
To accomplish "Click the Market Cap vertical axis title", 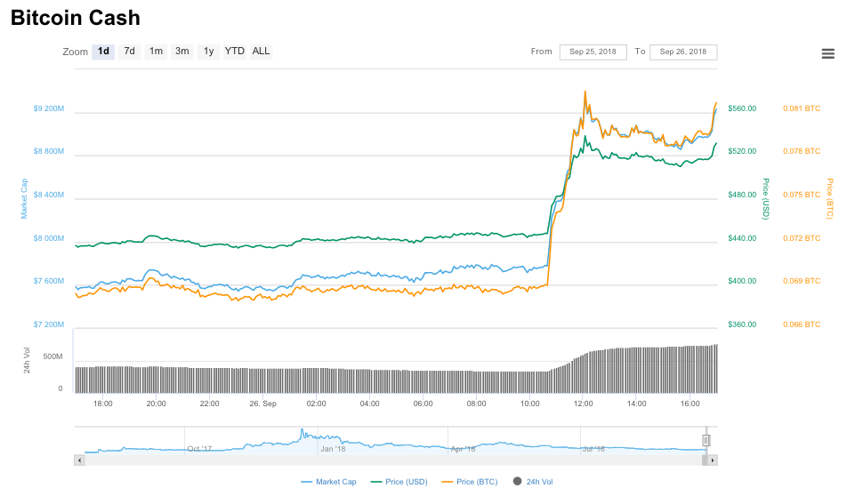I will (24, 199).
